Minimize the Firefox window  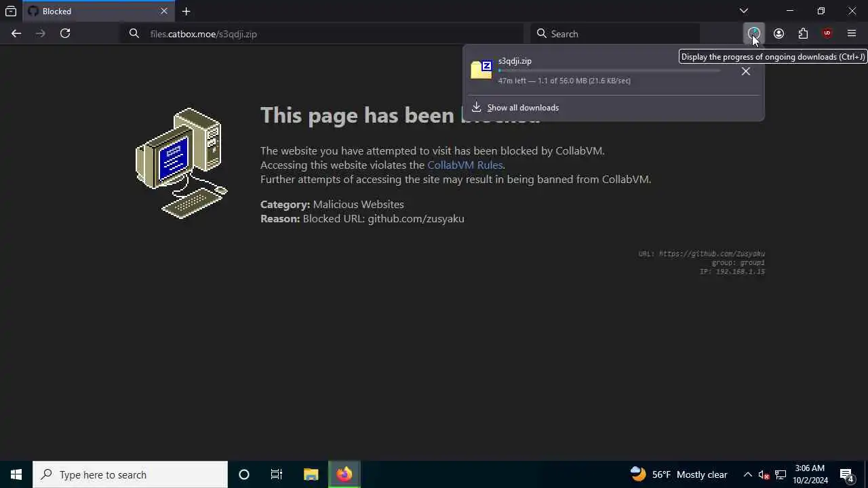[x=790, y=11]
